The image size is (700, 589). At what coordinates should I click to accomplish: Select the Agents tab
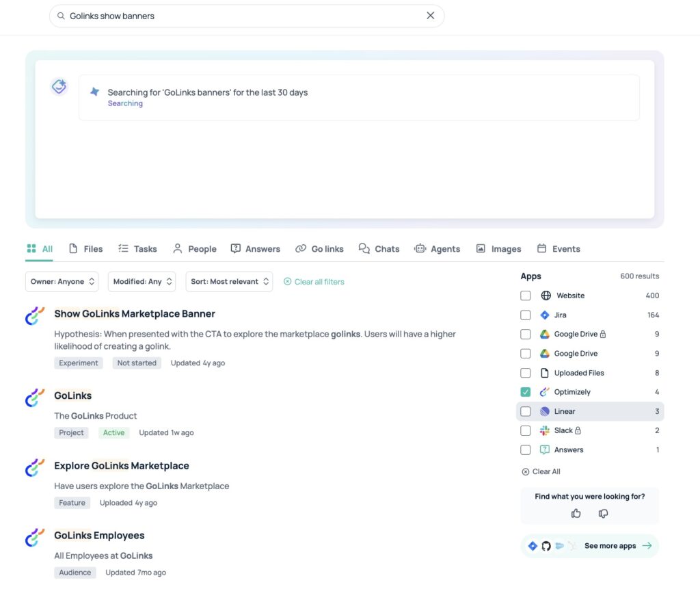437,249
